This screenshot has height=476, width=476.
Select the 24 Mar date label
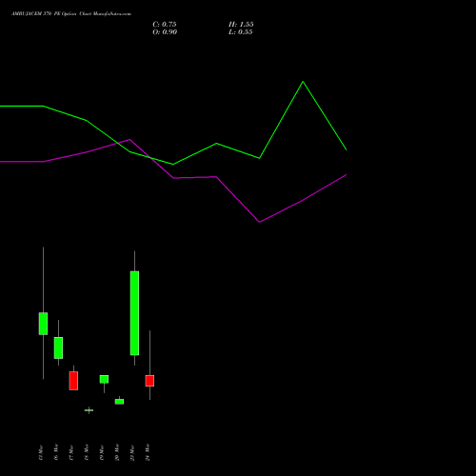click(148, 452)
